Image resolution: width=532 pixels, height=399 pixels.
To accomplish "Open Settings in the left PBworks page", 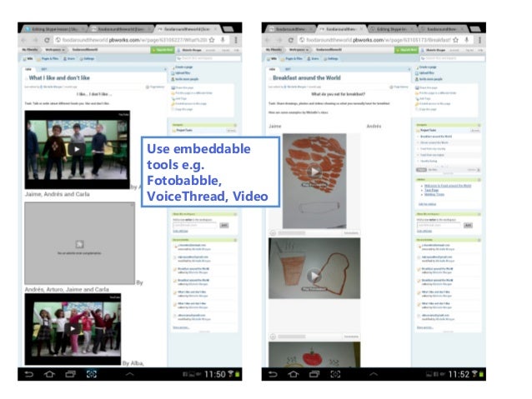I will coord(88,58).
